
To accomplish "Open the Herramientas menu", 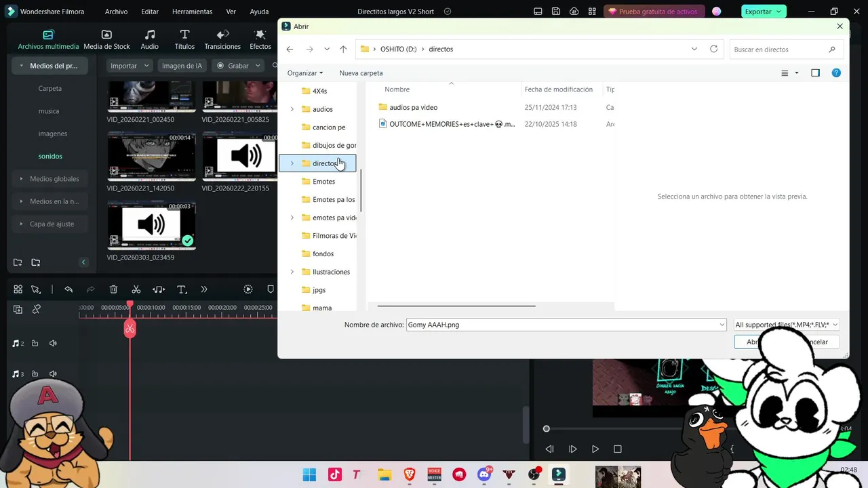I will [x=192, y=12].
